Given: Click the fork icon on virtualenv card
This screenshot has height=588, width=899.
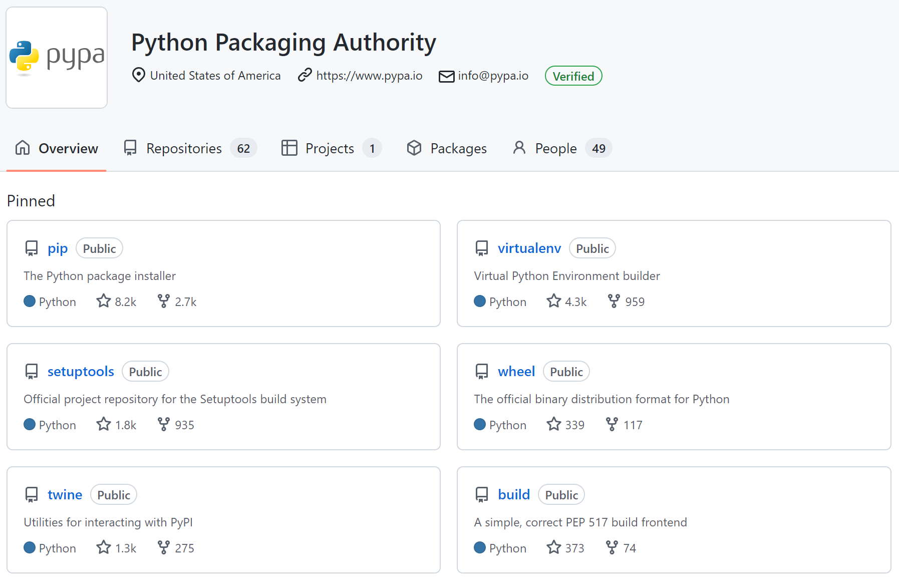Looking at the screenshot, I should pos(614,301).
